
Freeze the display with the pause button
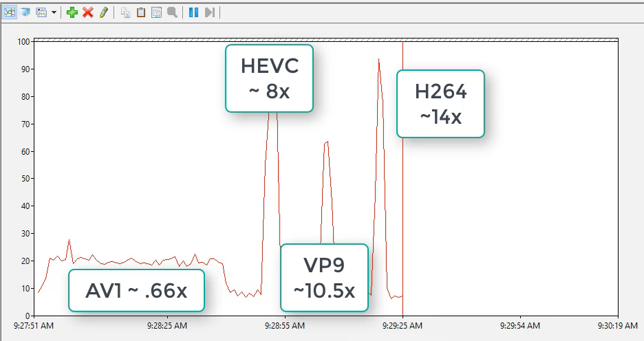point(193,12)
